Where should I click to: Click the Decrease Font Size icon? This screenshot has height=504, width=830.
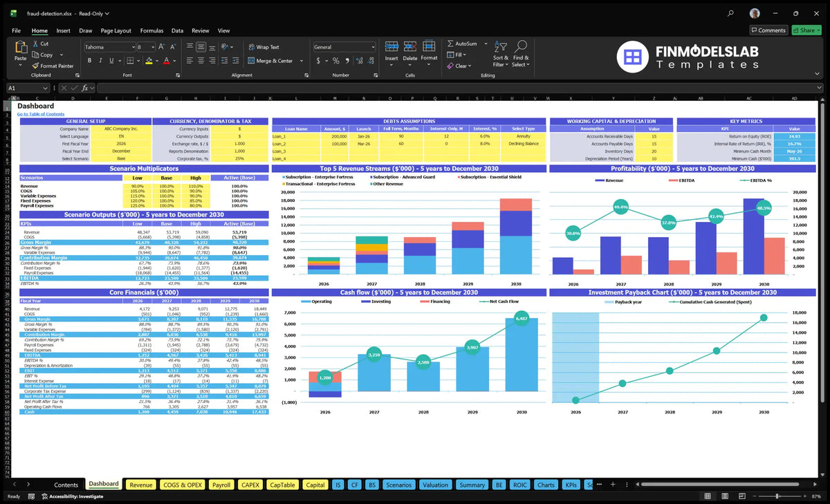[x=172, y=47]
